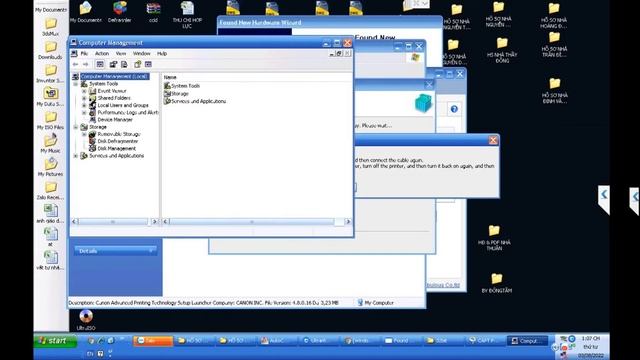Click the Back arrow in Computer Management toolbar
The width and height of the screenshot is (640, 360).
tap(76, 64)
